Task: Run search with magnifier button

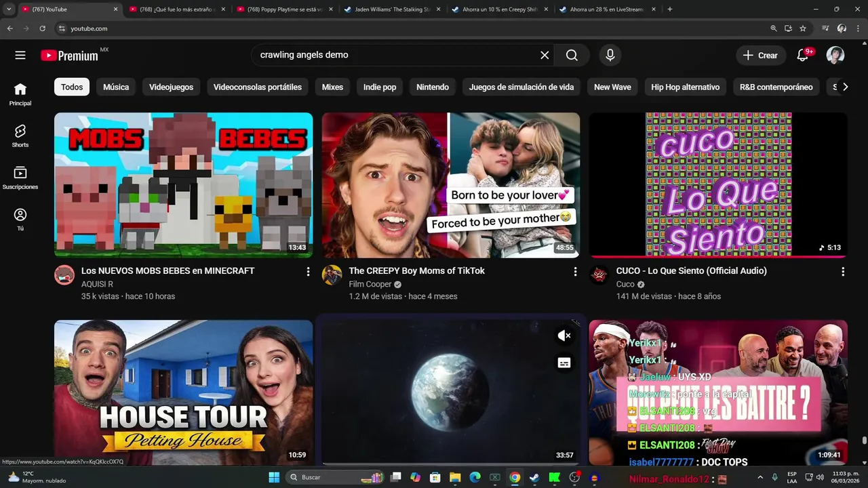Action: pos(572,56)
